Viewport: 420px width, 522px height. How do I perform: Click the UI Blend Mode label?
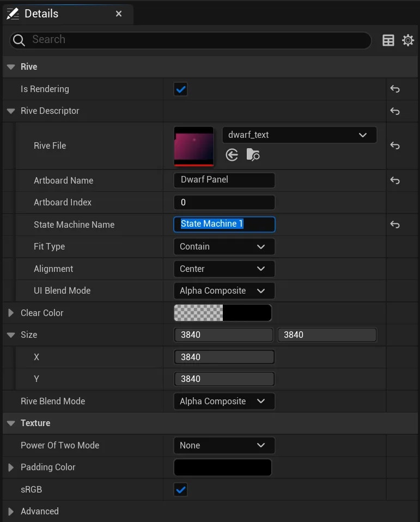point(62,290)
